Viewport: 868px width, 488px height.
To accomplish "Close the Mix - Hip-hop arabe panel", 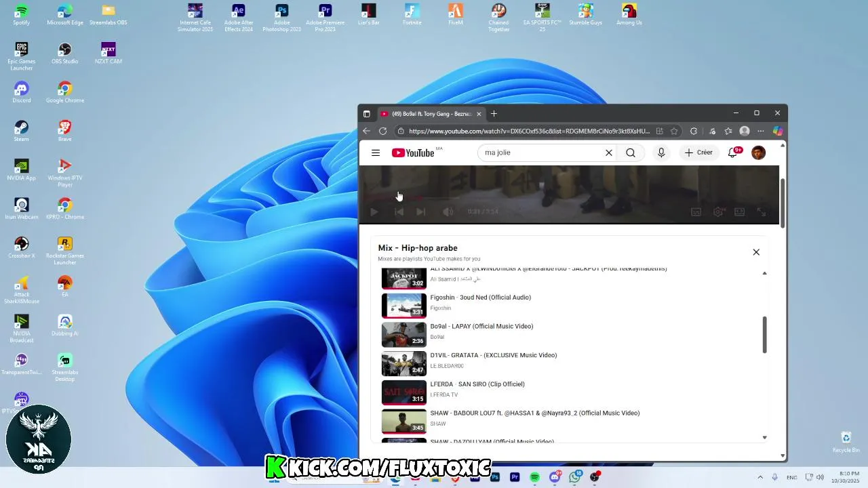I will (756, 252).
